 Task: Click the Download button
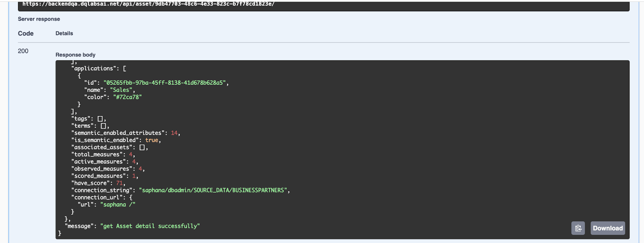click(x=607, y=228)
